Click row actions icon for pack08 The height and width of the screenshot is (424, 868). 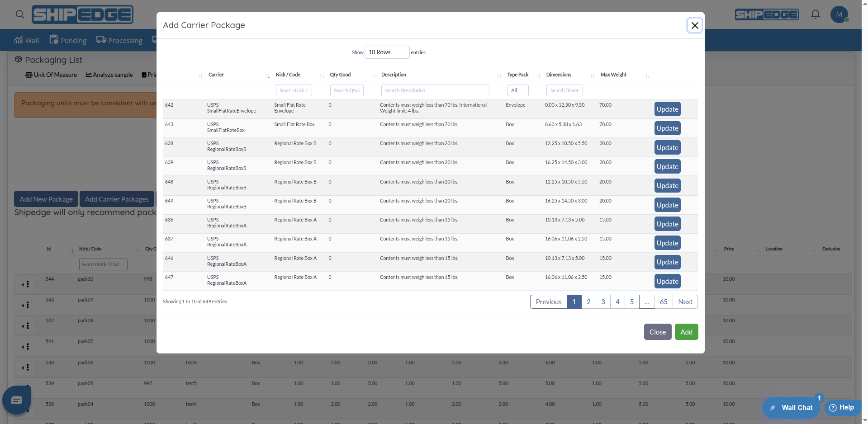(x=26, y=326)
